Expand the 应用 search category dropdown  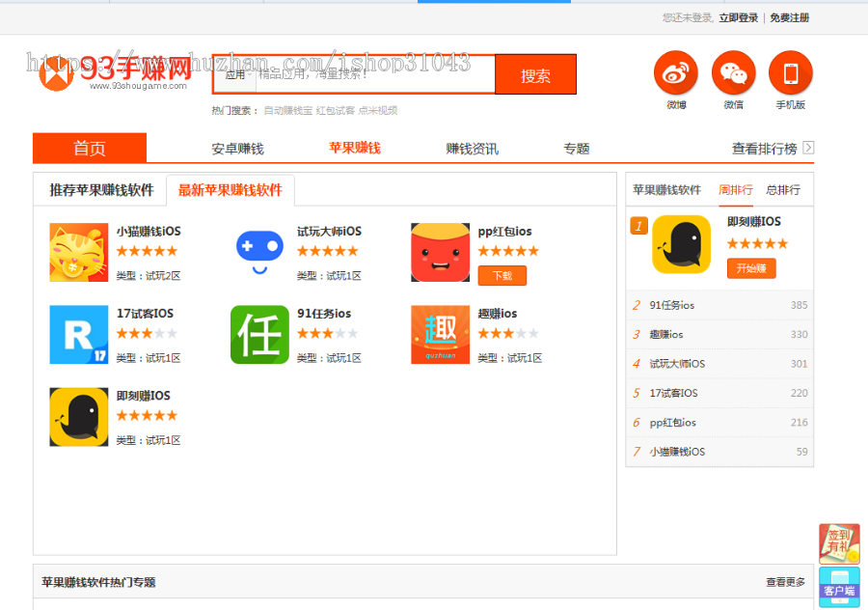point(235,74)
